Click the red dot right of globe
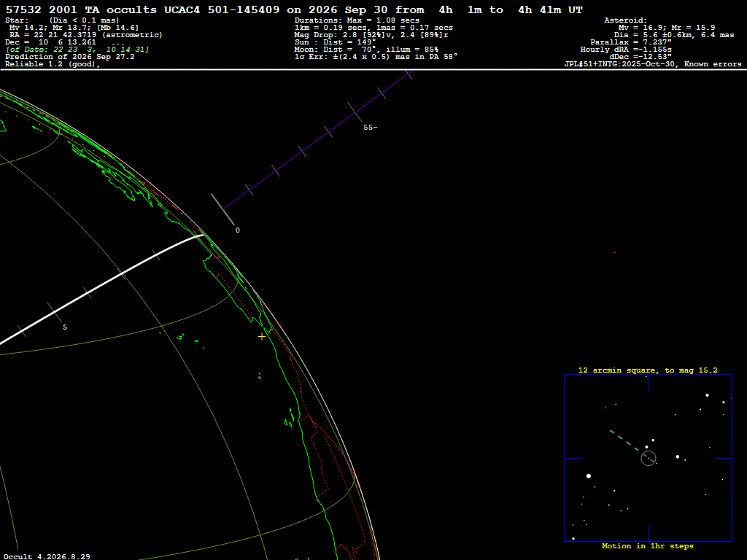The image size is (747, 560). [x=614, y=252]
